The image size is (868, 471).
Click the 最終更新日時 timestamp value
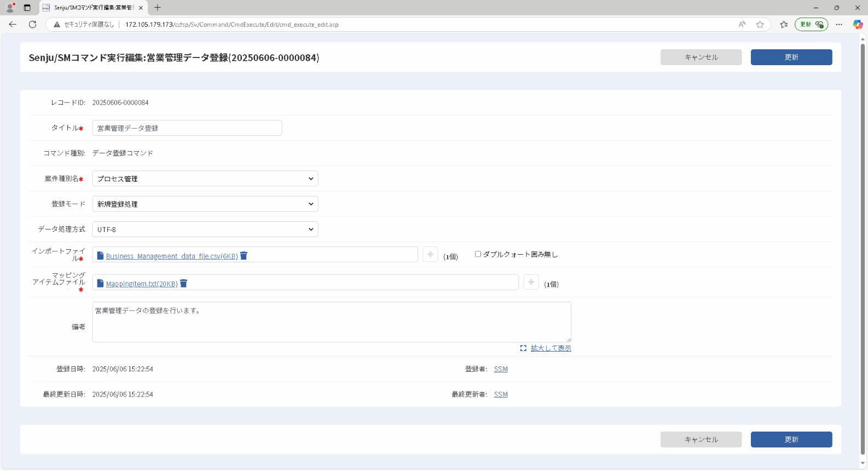click(123, 394)
